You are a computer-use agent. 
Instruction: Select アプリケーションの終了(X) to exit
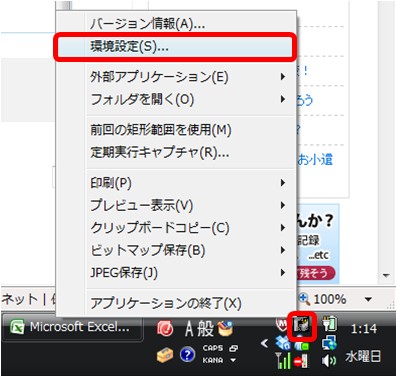click(x=176, y=303)
